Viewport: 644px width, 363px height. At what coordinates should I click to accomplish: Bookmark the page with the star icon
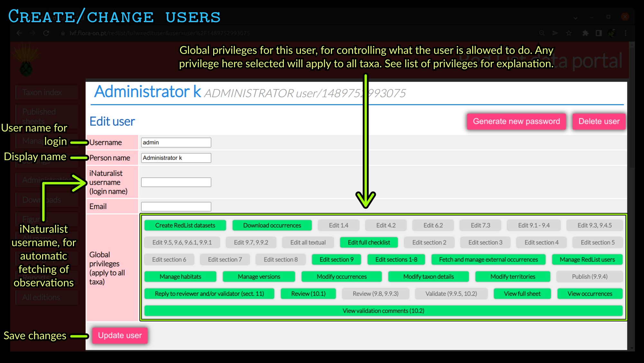pyautogui.click(x=569, y=33)
